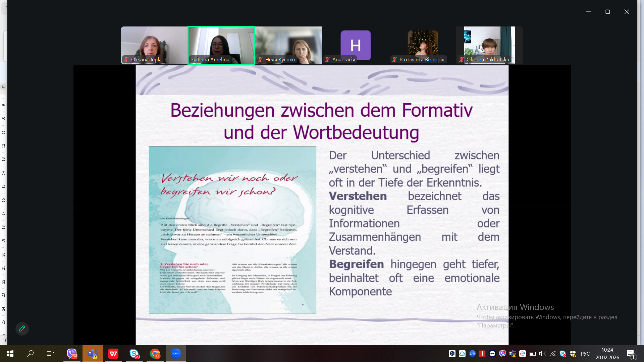Select Oksana Tepla's video thumbnail
The image size is (644, 362).
coord(154,45)
